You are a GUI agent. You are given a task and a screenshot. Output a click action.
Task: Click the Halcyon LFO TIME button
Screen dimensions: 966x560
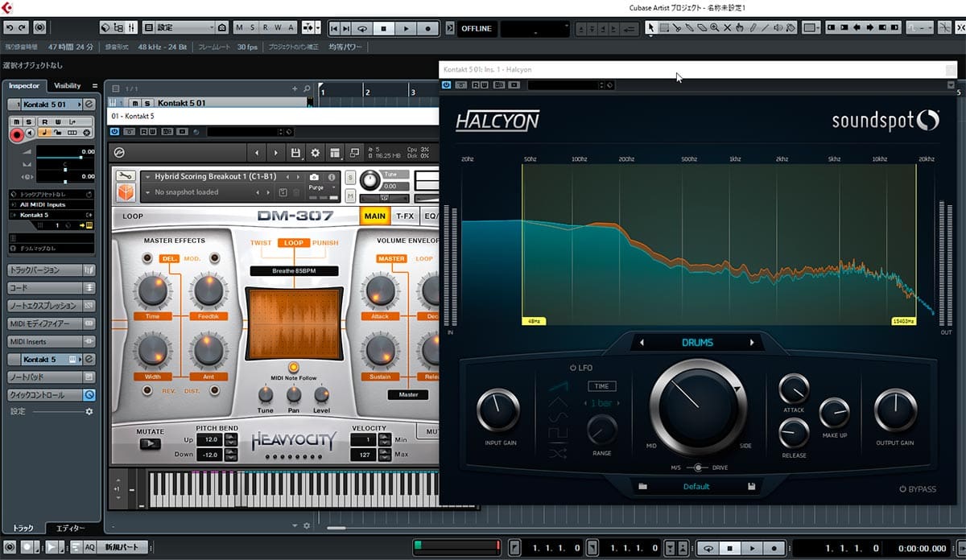(x=601, y=386)
